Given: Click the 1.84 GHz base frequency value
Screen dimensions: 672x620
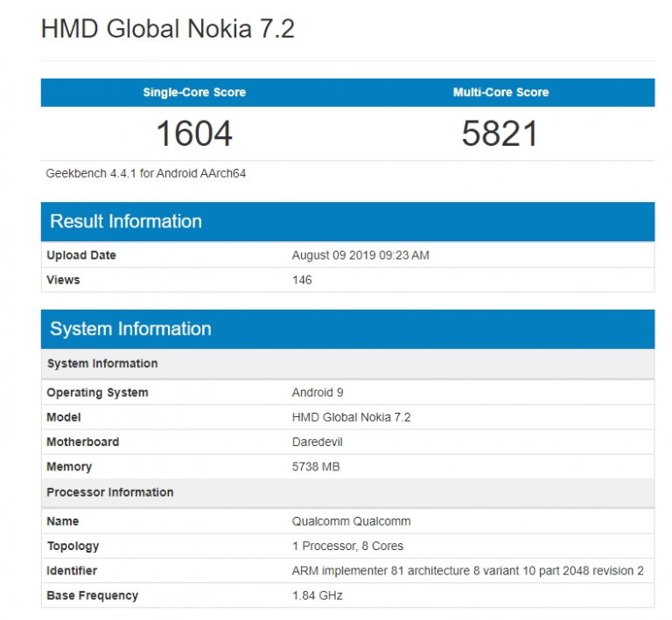Looking at the screenshot, I should point(317,596).
